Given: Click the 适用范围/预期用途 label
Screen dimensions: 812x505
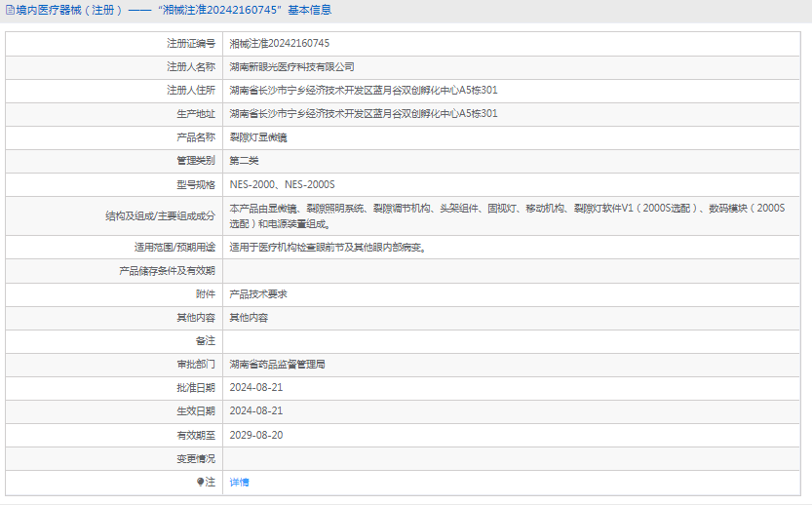Looking at the screenshot, I should coord(174,248).
